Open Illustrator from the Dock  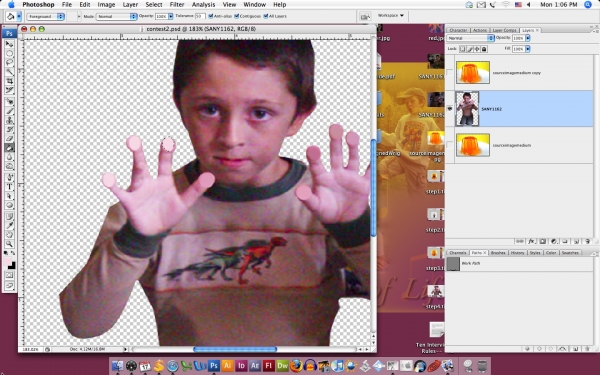point(228,366)
